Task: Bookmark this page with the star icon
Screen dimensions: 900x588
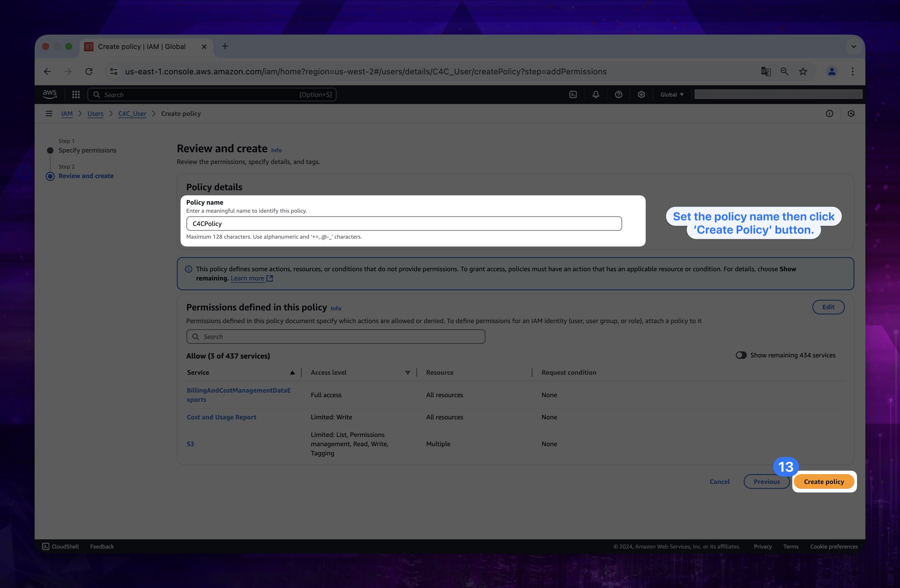Action: (803, 71)
